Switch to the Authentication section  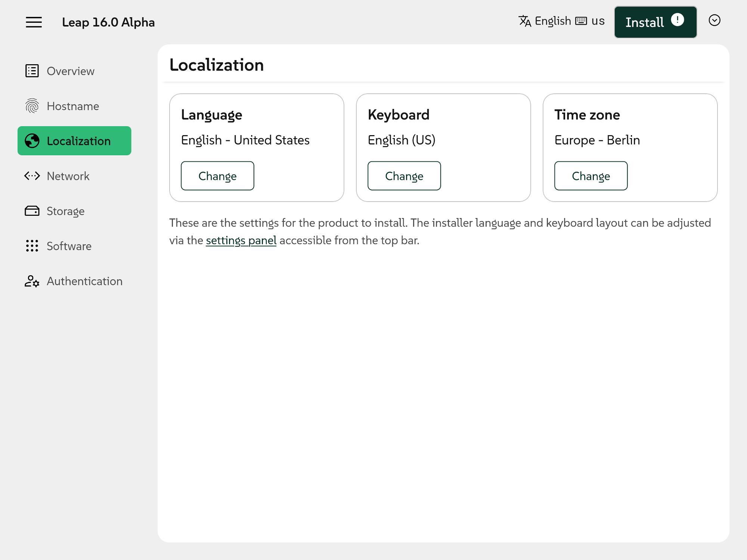(x=84, y=281)
